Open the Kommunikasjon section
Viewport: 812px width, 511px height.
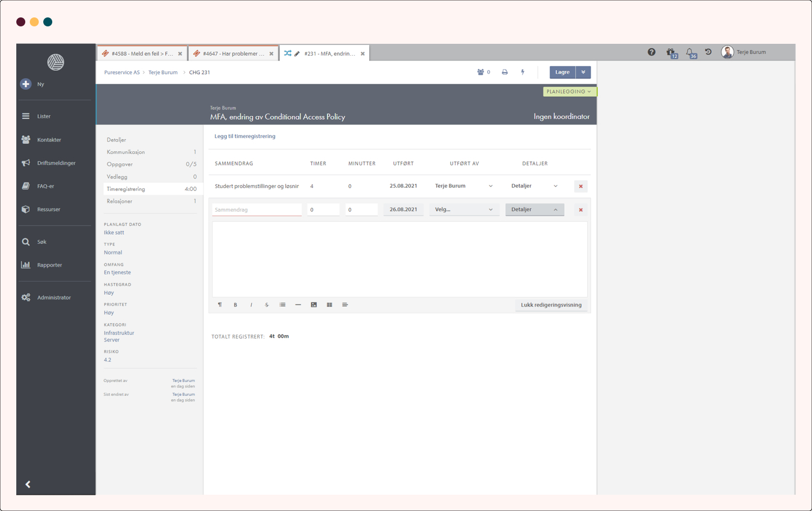click(x=126, y=152)
